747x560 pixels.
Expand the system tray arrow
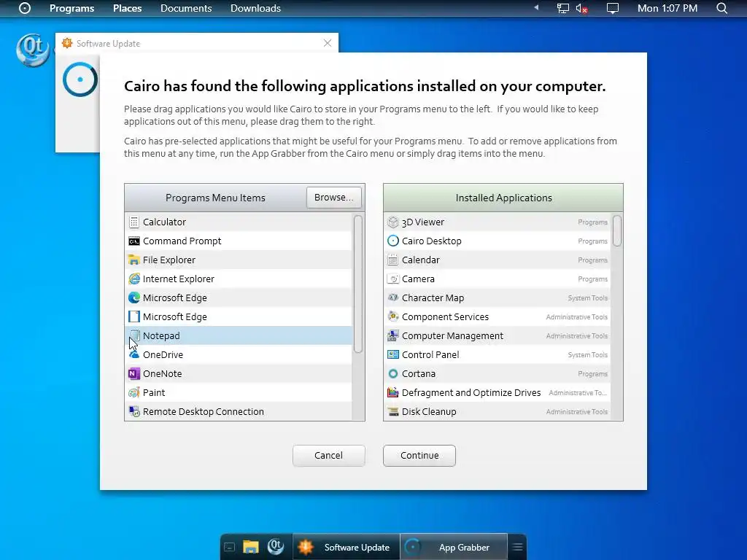pos(536,7)
